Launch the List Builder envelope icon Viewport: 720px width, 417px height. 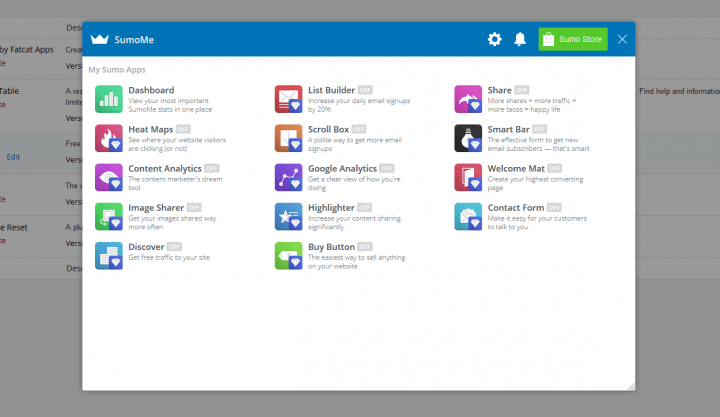point(288,99)
